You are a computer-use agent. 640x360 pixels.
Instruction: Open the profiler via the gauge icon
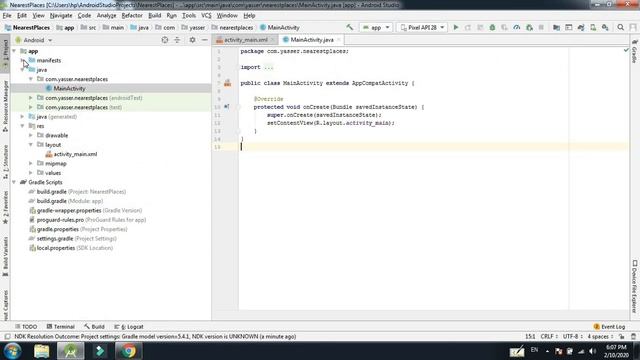click(517, 27)
